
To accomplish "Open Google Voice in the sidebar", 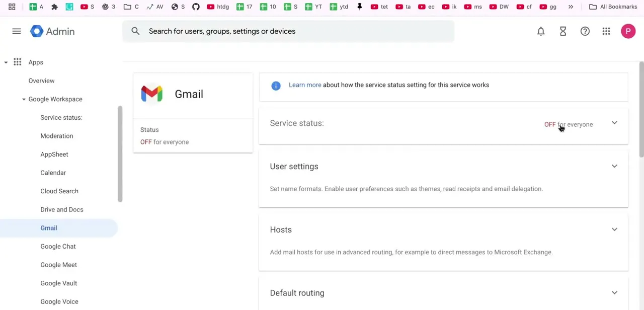I will coord(59,301).
